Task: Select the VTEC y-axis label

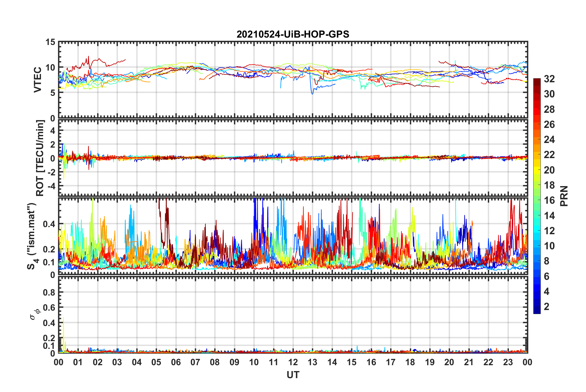Action: point(38,80)
